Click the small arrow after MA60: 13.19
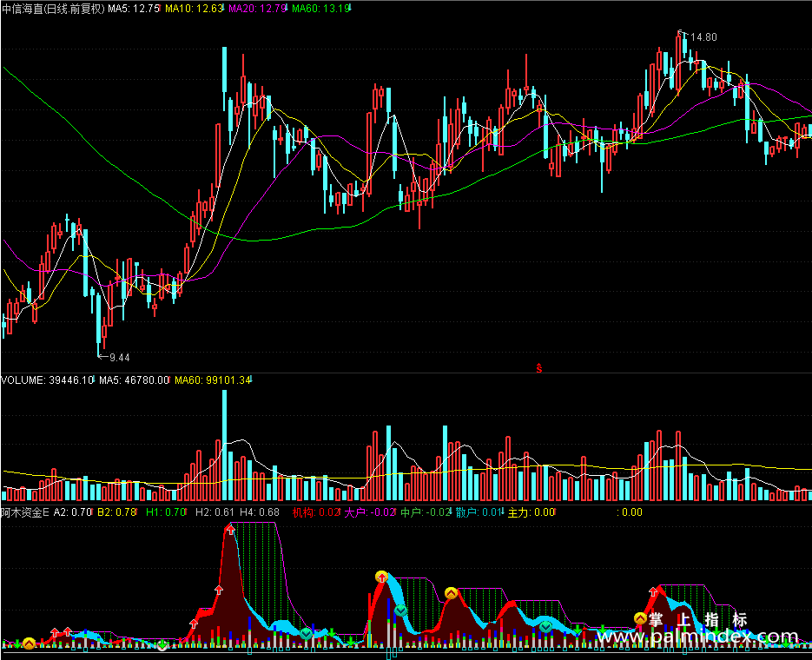This screenshot has width=812, height=660. [x=351, y=8]
